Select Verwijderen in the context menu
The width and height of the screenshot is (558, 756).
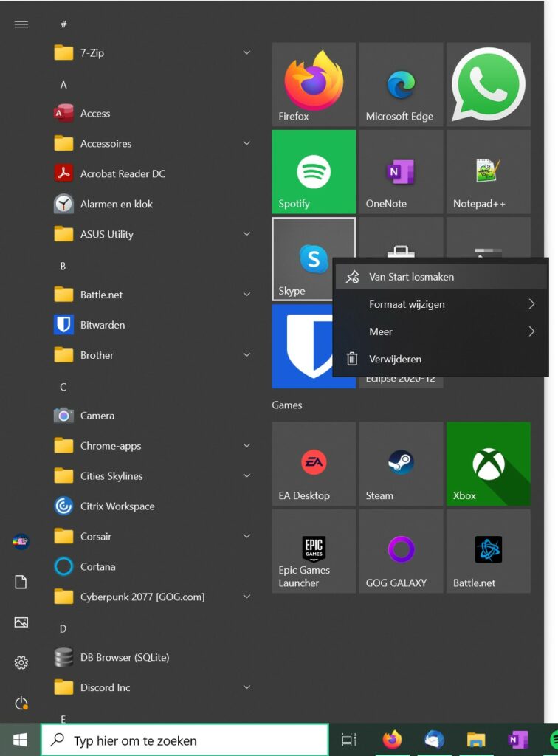click(x=441, y=360)
